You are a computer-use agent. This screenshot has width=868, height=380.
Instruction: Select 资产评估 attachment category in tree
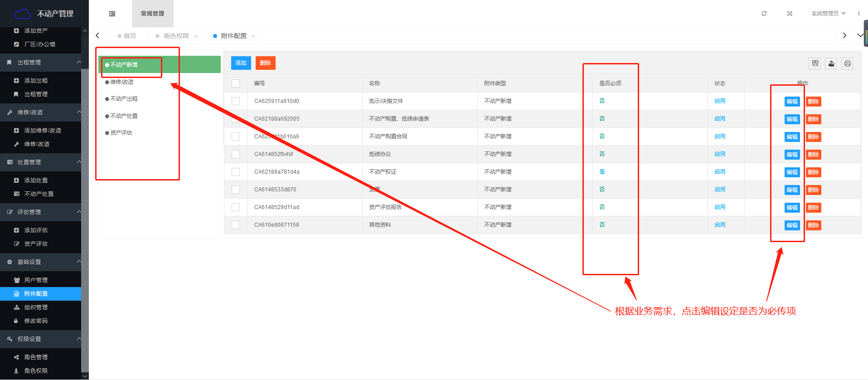[x=121, y=133]
